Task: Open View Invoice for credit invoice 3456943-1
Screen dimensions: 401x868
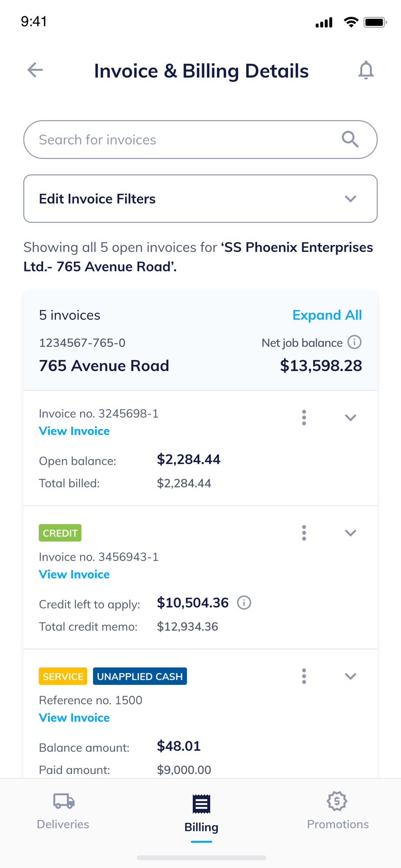Action: (x=74, y=574)
